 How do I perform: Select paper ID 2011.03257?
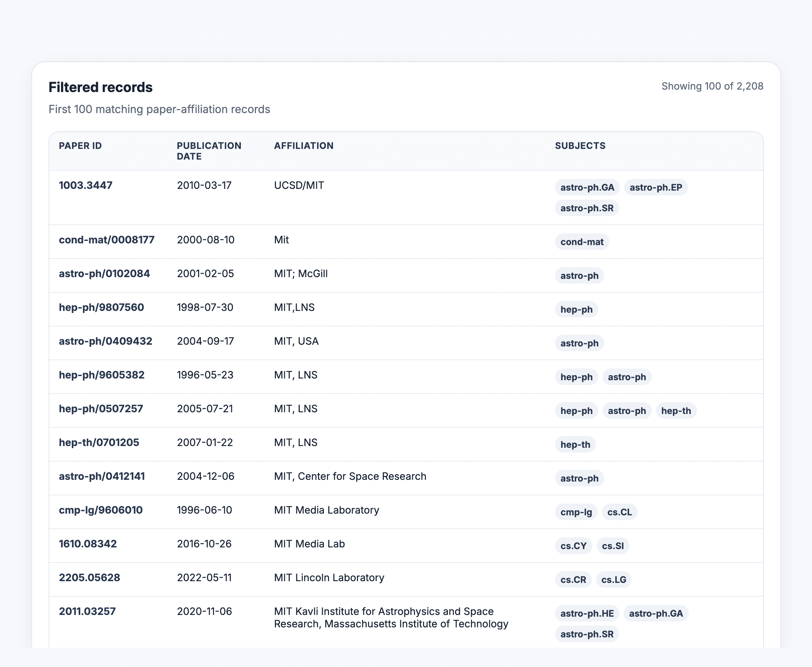click(x=87, y=612)
